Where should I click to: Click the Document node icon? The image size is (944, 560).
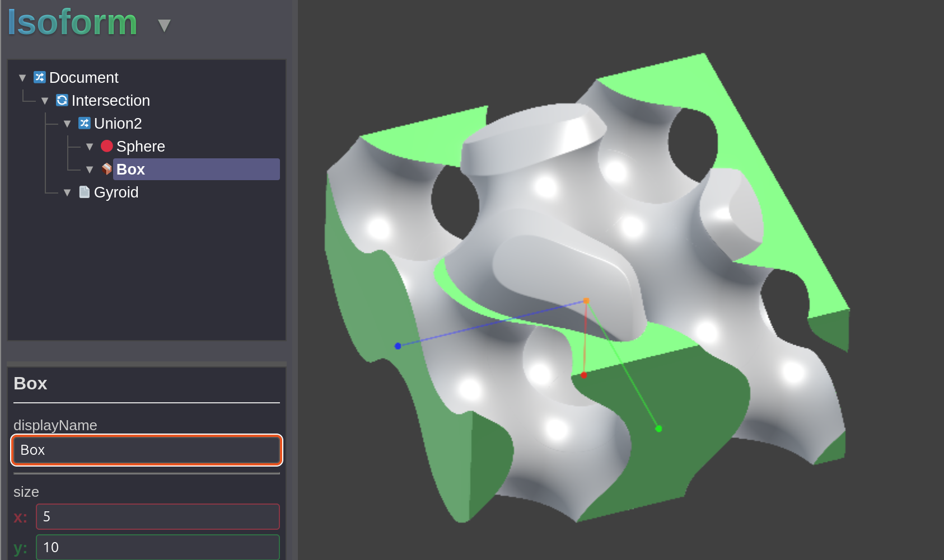(39, 77)
